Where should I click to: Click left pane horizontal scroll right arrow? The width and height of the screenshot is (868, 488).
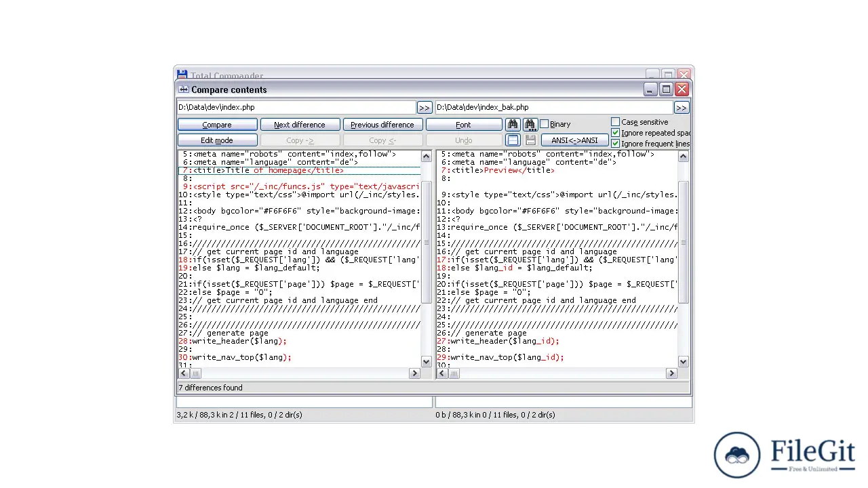[x=414, y=373]
